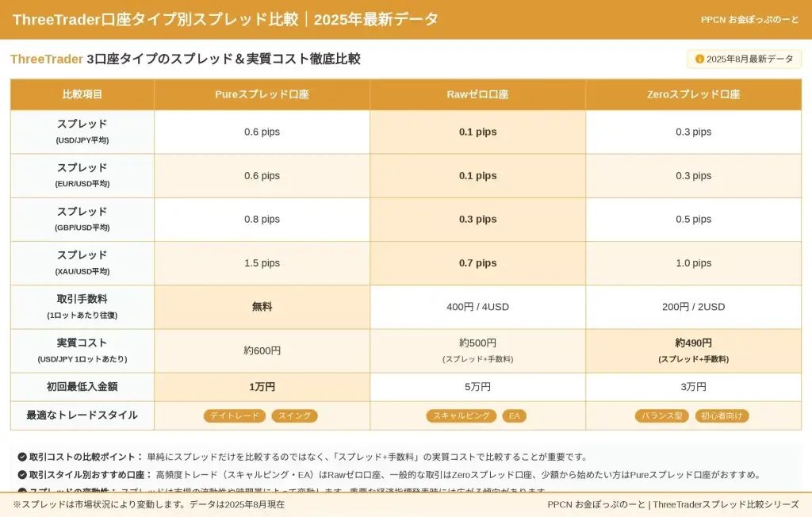Click the 比較項目 header cell
The image size is (812, 517).
tap(82, 94)
